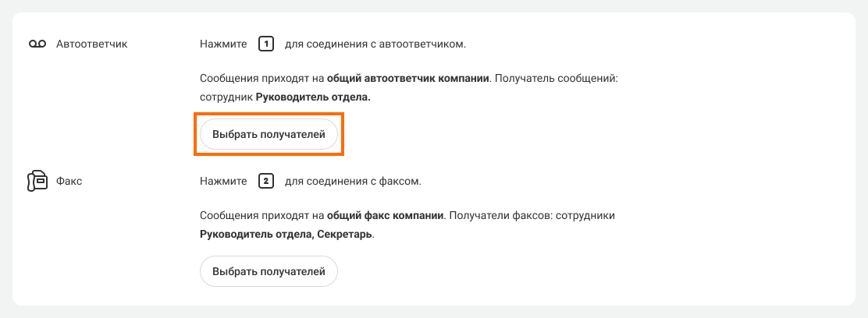
Task: Click Руководитель отдела, Секретарь recipients text
Action: (286, 234)
